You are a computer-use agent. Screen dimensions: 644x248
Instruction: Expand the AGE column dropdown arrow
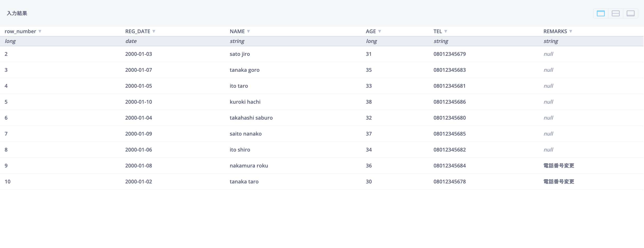[380, 31]
